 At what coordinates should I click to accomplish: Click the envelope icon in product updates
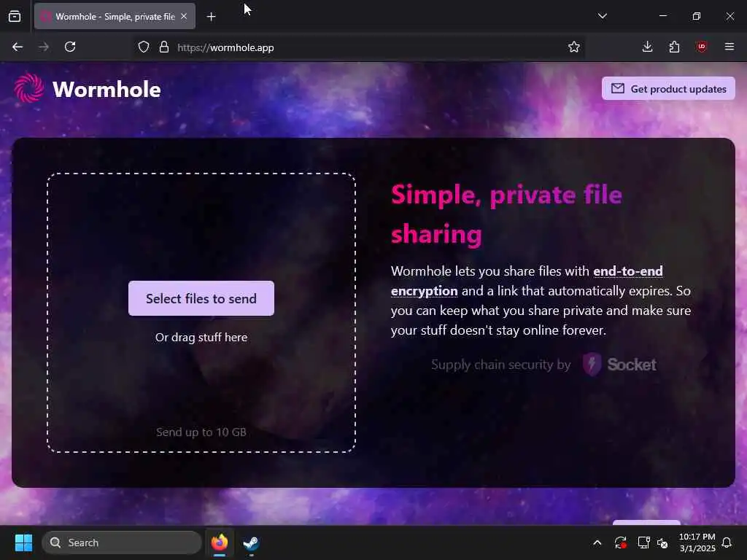tap(617, 88)
